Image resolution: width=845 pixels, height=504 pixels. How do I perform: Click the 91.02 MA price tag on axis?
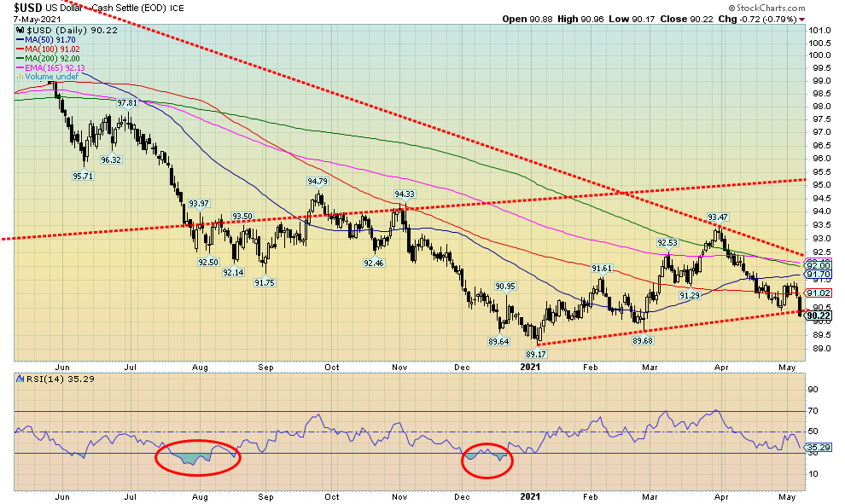point(821,293)
